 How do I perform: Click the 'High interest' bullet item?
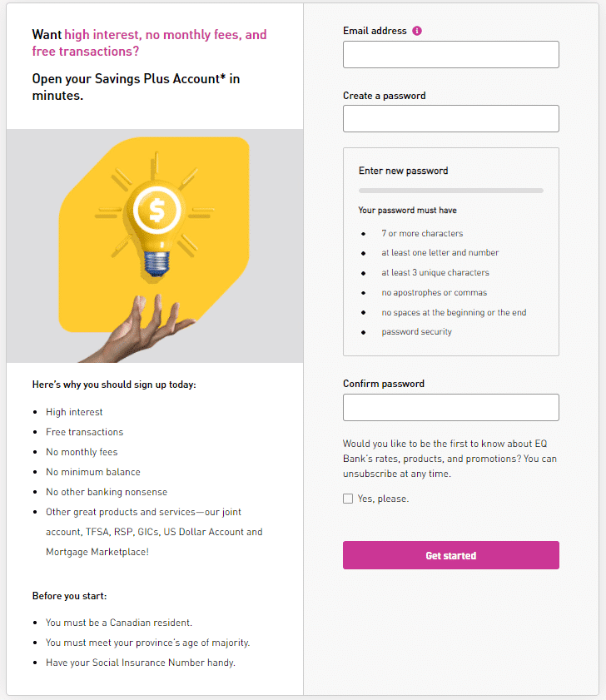(74, 412)
